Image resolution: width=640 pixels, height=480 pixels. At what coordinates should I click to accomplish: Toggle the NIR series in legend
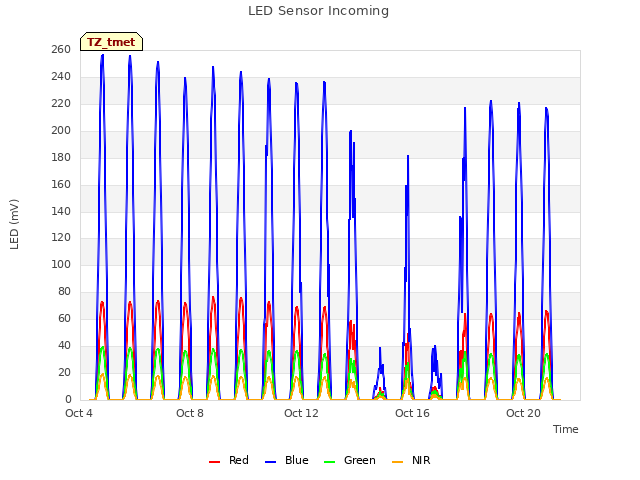pos(411,460)
